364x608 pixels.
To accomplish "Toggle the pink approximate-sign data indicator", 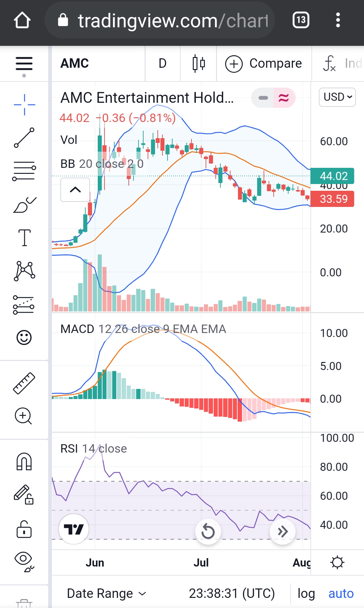I will (x=284, y=98).
